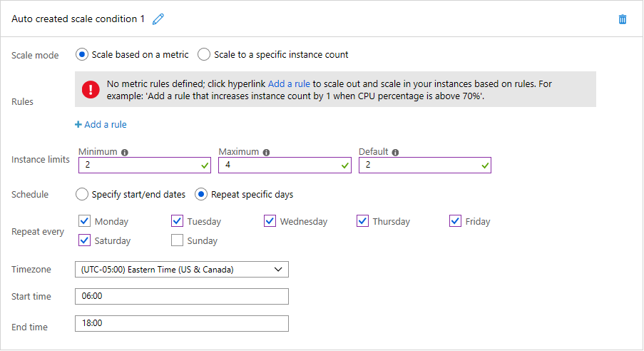Image resolution: width=644 pixels, height=351 pixels.
Task: Uncheck the Wednesday checkbox
Action: 270,221
